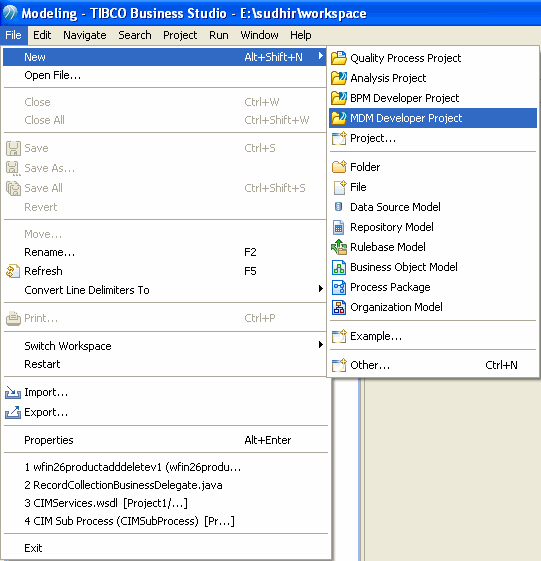The image size is (541, 561).
Task: Click the Repository Model icon
Action: [x=338, y=227]
